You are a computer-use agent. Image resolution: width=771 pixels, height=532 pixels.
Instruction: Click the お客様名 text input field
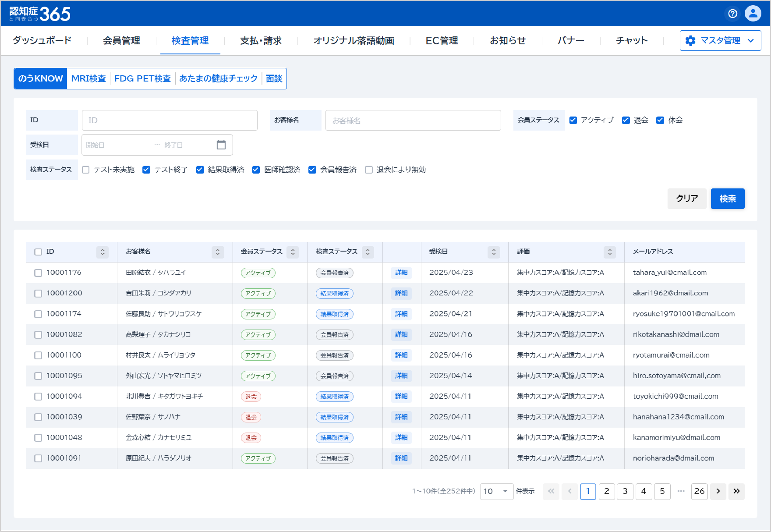[413, 120]
